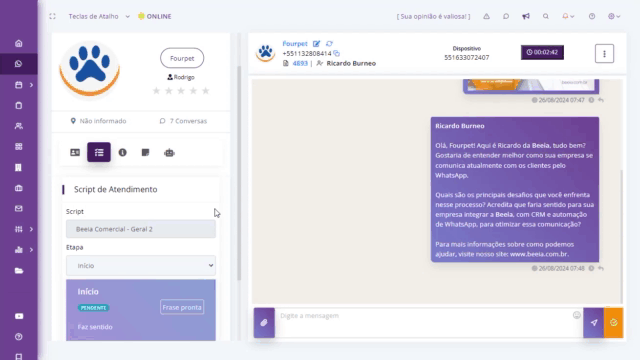Image resolution: width=640 pixels, height=360 pixels.
Task: Click the Frase pronta button
Action: (x=182, y=307)
